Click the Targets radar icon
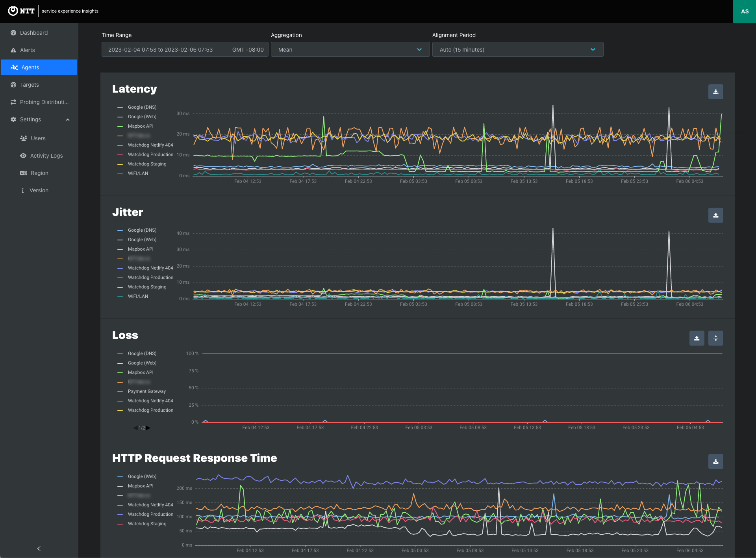 [13, 85]
